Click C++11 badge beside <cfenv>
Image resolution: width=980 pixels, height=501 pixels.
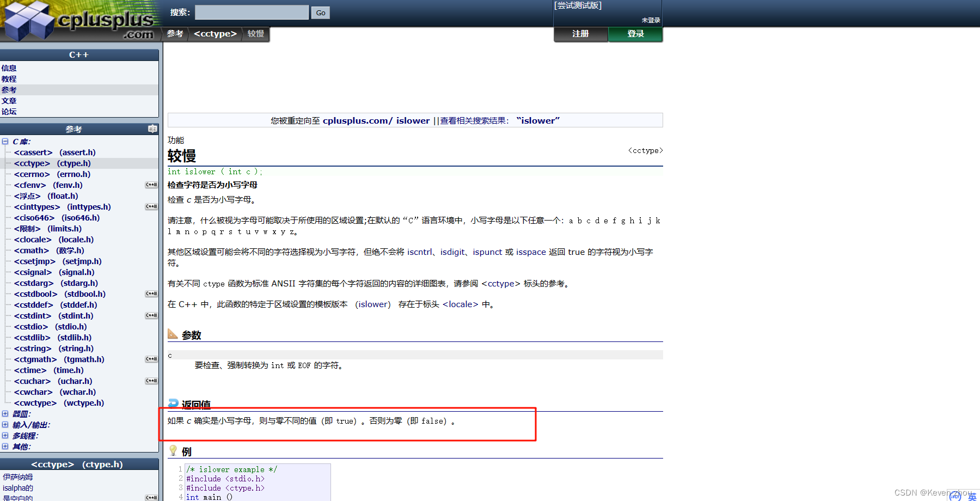click(x=151, y=185)
